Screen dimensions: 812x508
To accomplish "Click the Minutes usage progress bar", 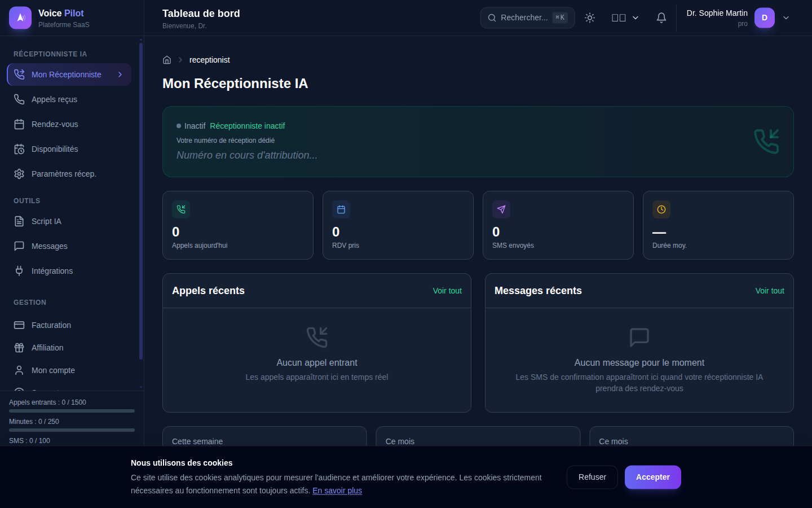I will pyautogui.click(x=72, y=430).
